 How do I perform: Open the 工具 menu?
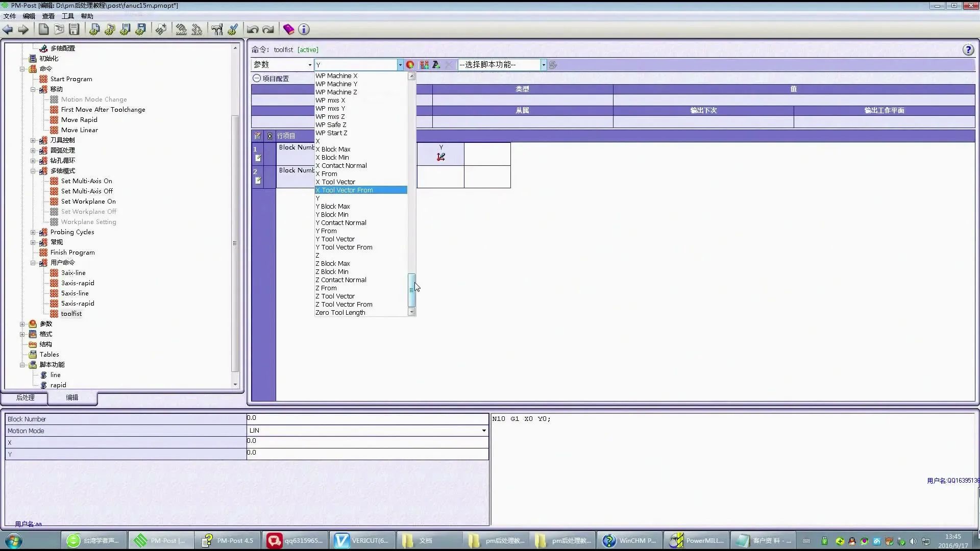(67, 16)
